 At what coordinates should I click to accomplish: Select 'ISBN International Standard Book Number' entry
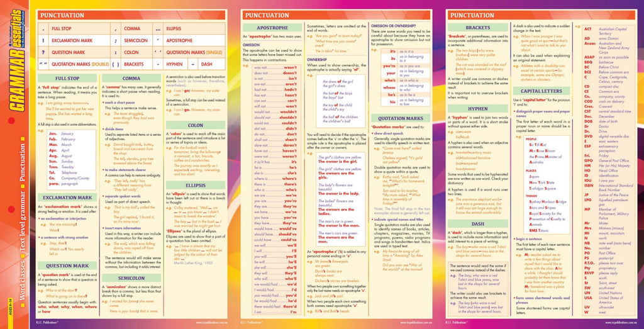pos(608,187)
